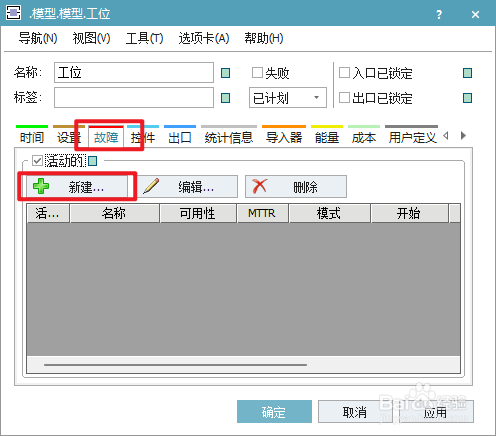The image size is (496, 436).
Task: Click the 开始 column header
Action: (410, 213)
